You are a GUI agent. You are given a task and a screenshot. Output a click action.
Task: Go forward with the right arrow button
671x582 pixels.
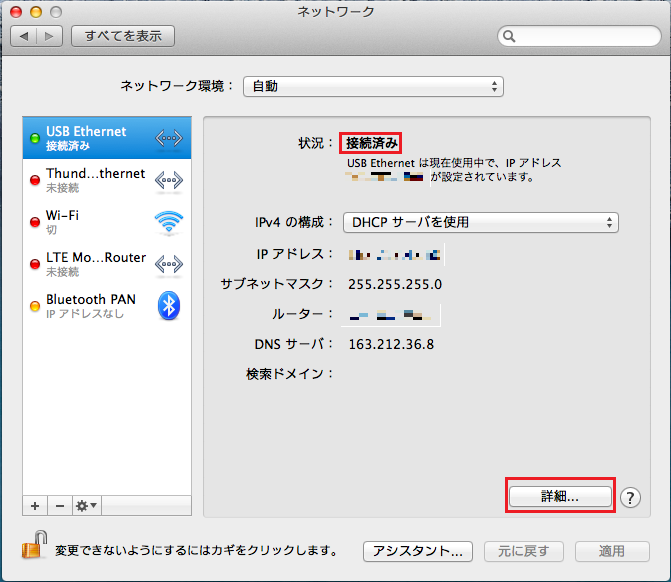(x=50, y=36)
